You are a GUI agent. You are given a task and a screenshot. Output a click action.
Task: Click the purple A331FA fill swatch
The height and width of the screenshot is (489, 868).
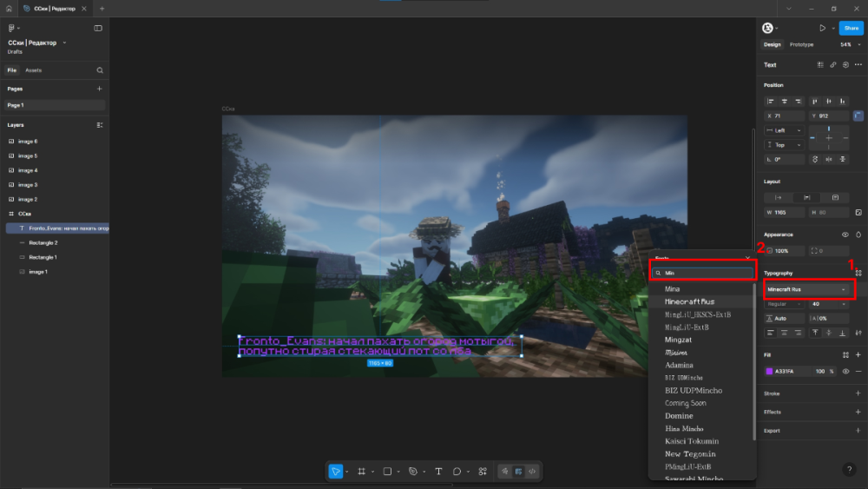pos(769,371)
